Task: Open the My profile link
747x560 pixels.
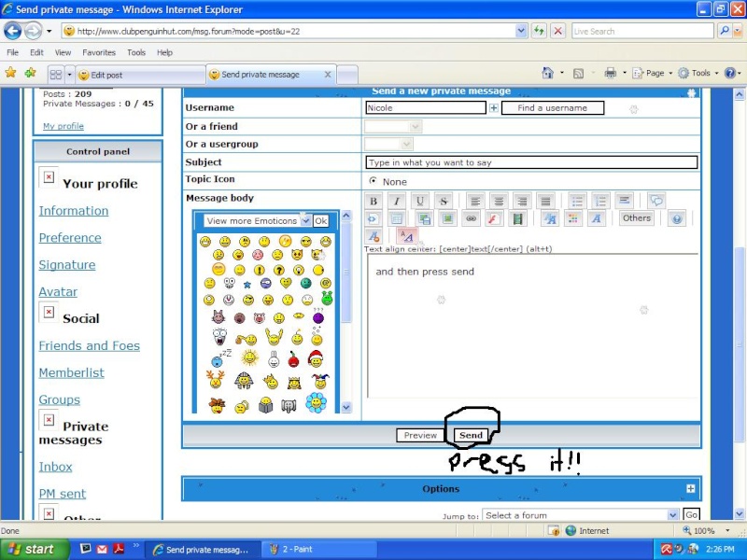Action: point(63,126)
